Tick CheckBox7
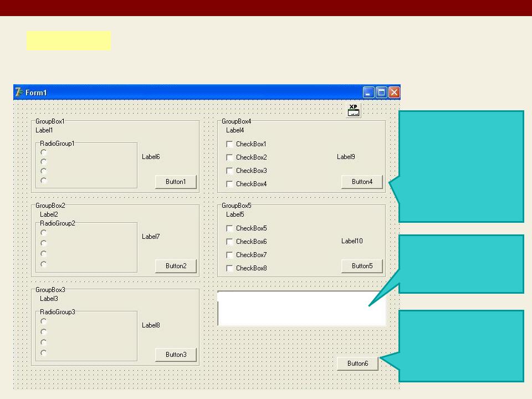The width and height of the screenshot is (532, 399). coord(229,255)
